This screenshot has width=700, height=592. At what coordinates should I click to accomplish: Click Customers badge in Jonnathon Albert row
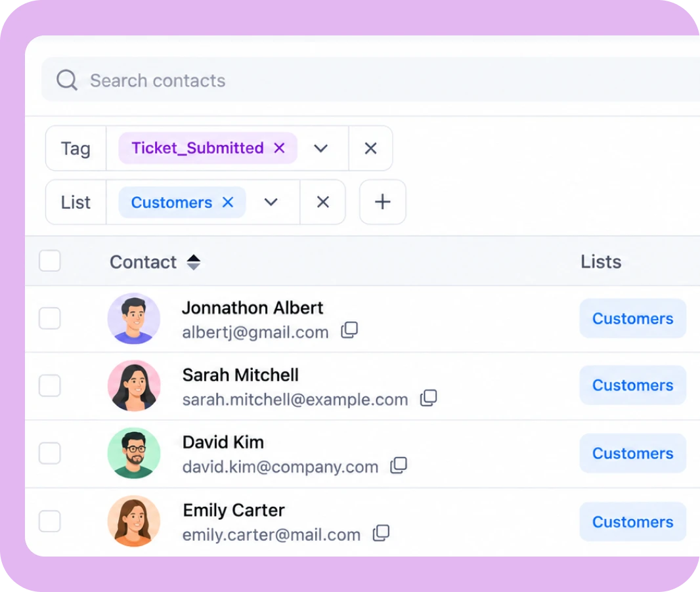(632, 318)
